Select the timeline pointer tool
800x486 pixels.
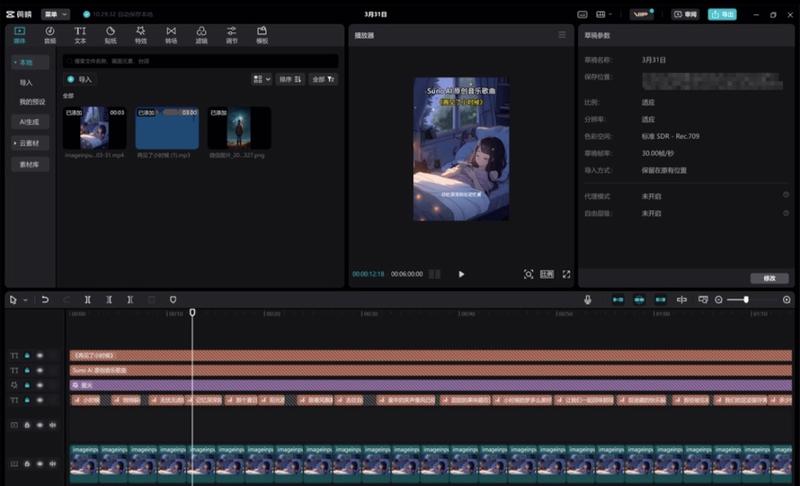pos(13,300)
